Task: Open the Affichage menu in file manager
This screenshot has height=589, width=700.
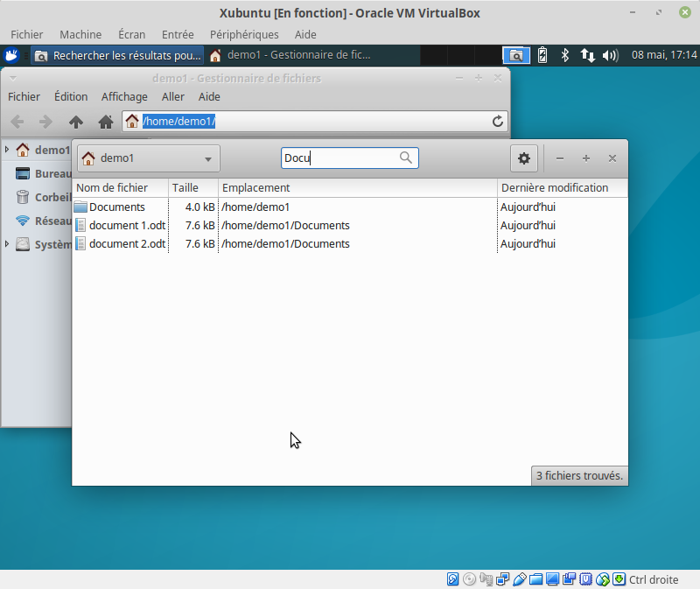Action: (x=124, y=97)
